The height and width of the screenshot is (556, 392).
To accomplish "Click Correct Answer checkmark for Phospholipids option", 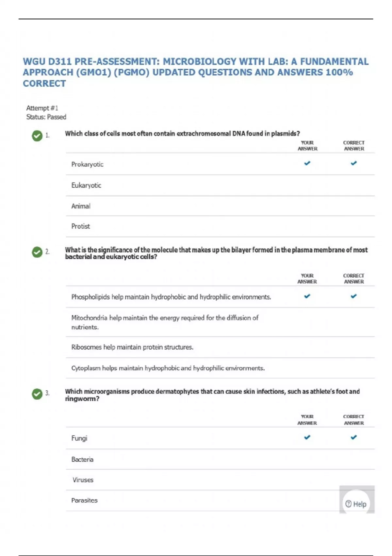I will (x=354, y=296).
